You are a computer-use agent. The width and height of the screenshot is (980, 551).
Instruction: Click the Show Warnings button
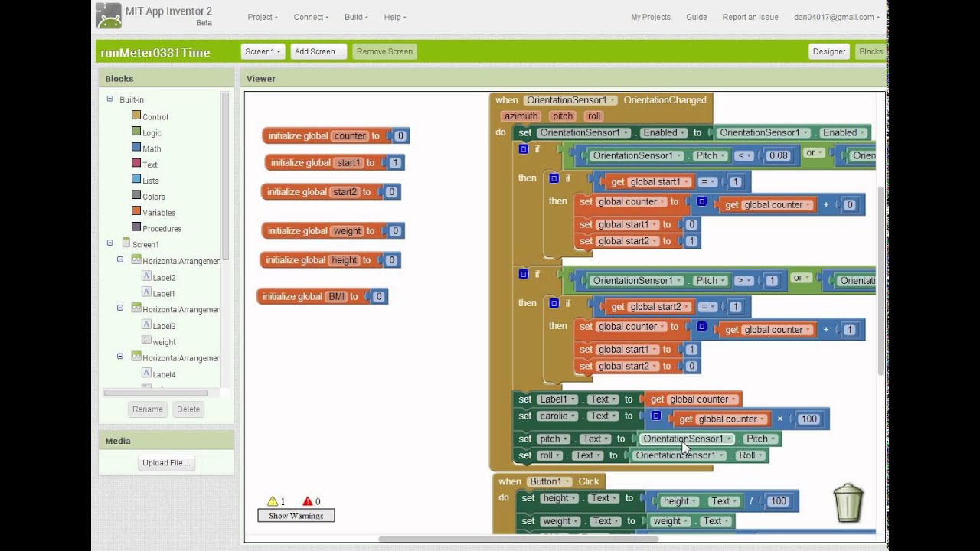296,516
